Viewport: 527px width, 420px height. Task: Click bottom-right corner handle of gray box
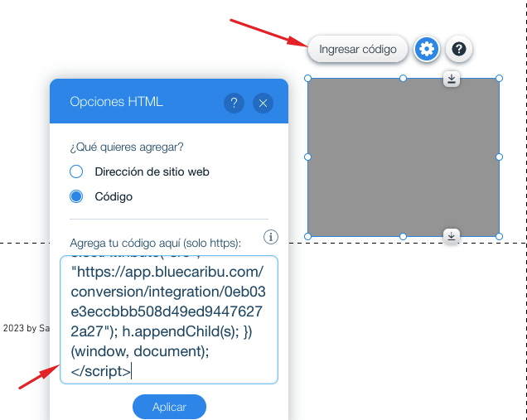pos(499,237)
